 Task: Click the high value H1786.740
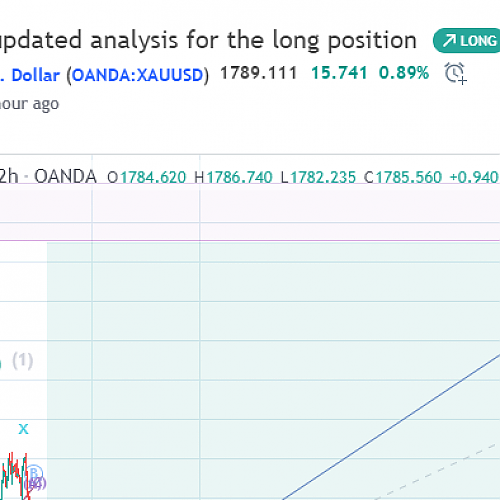(x=233, y=177)
